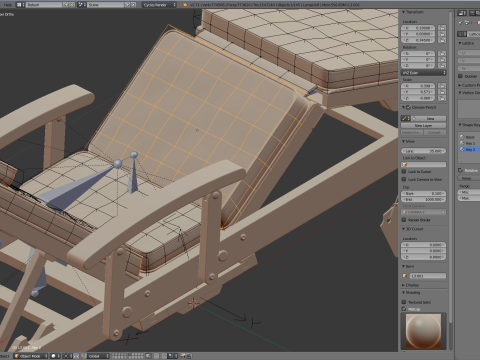Lock the Rotation Z value
This screenshot has height=360, width=480.
point(442,66)
